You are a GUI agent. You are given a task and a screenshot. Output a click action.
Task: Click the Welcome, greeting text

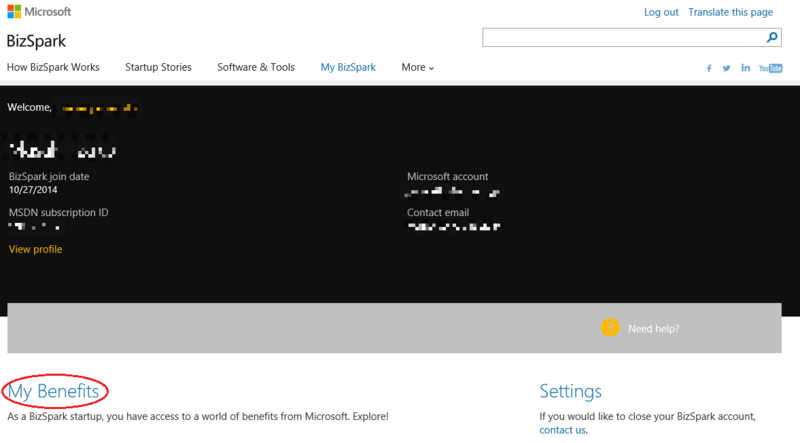coord(30,108)
